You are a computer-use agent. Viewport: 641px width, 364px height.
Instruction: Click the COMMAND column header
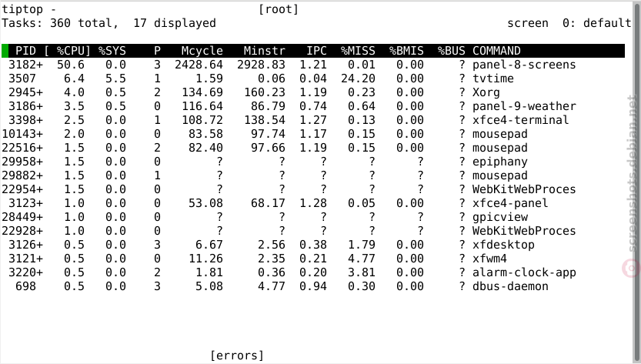(x=496, y=51)
